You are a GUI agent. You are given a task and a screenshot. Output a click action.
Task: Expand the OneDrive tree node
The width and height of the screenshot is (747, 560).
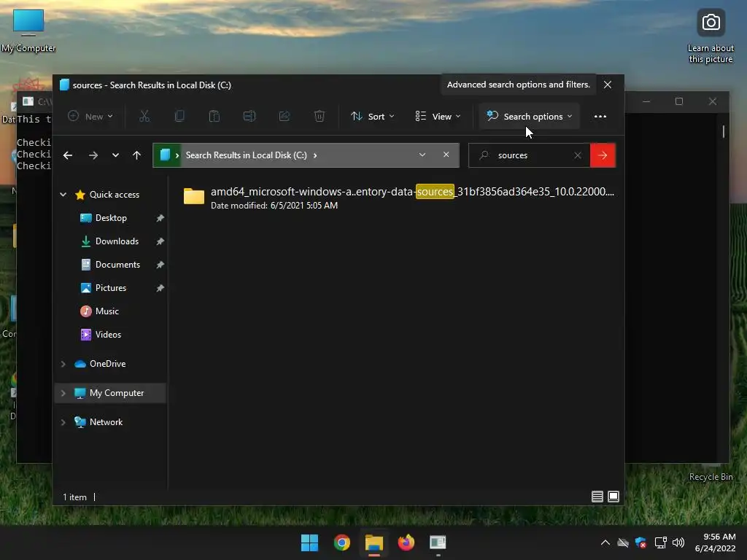tap(63, 364)
